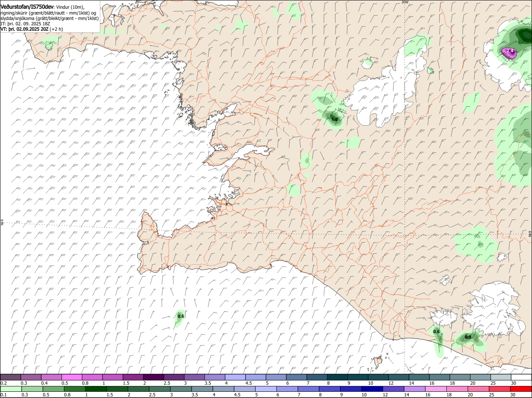
Task: Select the white snow swatch after 30
Action: 521,377
